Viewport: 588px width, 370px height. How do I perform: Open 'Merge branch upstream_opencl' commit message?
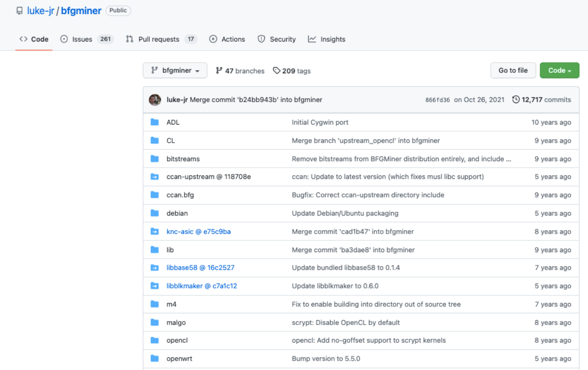tap(366, 140)
